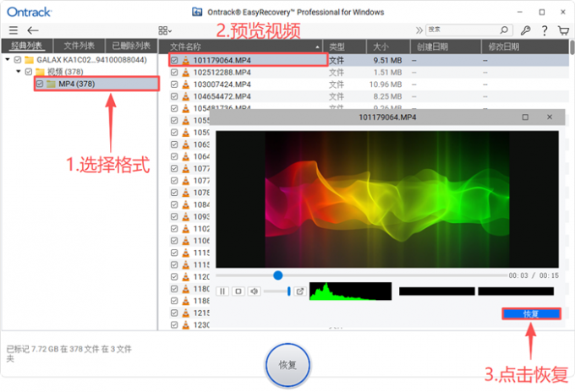The image size is (575, 392).
Task: Pause the video preview
Action: 222,291
